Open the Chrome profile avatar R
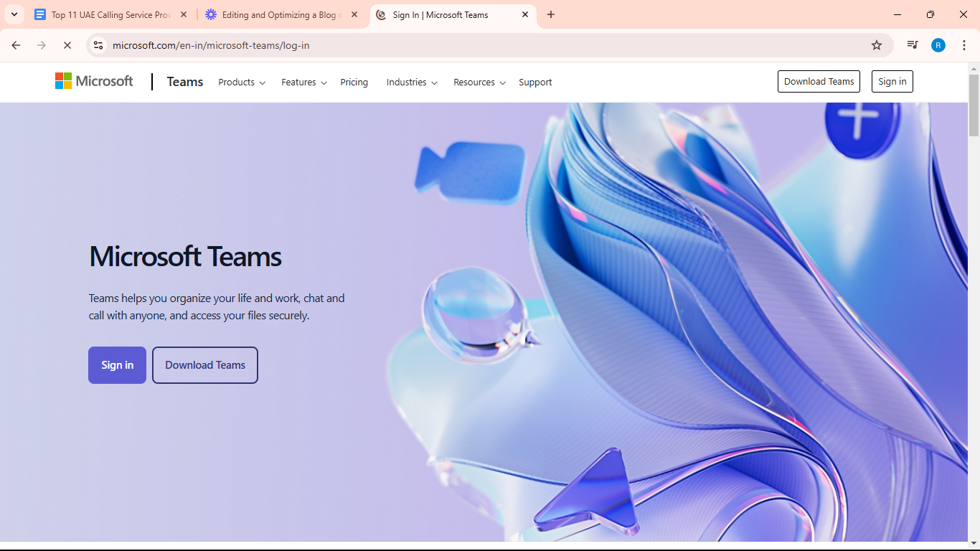 (938, 45)
